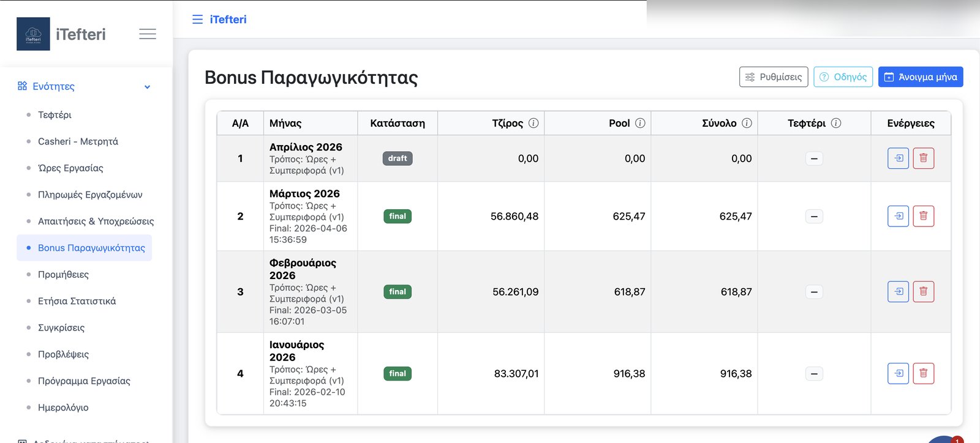The image size is (980, 443).
Task: Click the 83.307,01 Τζίρος value
Action: tap(516, 374)
